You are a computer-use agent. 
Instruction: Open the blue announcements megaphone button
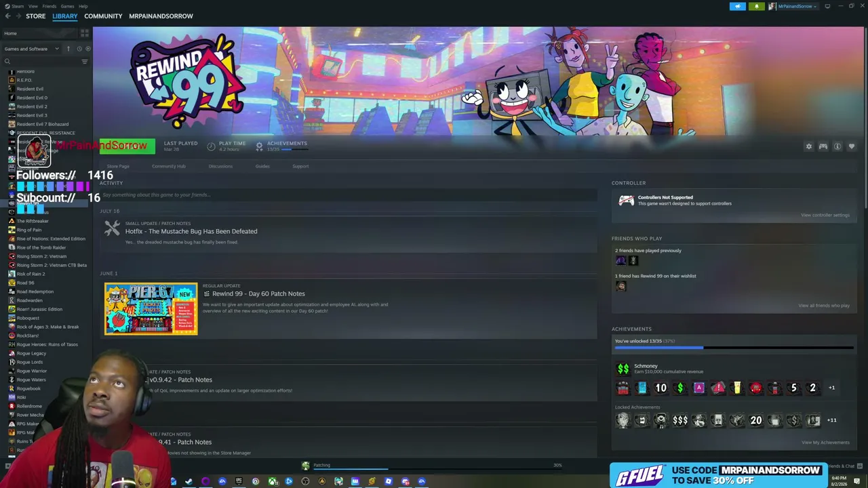[738, 6]
